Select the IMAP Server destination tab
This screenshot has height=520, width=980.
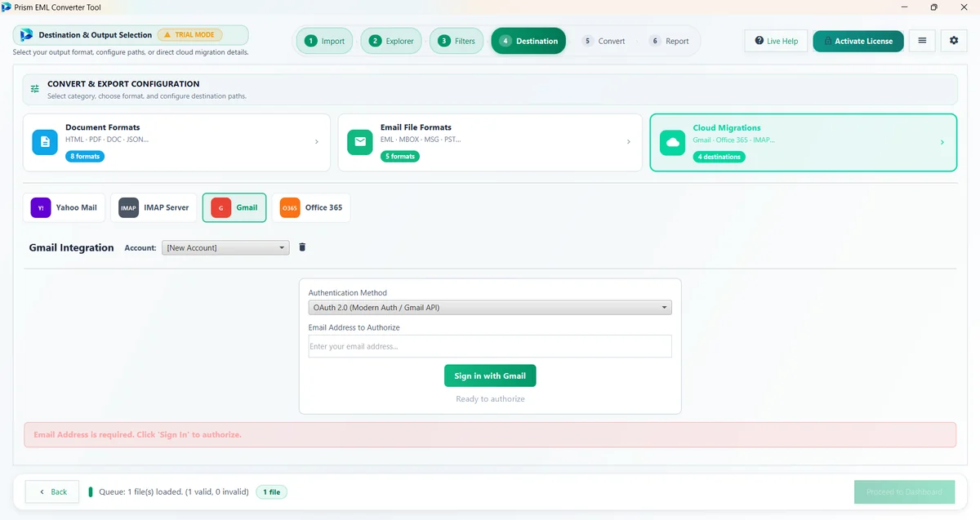(154, 207)
